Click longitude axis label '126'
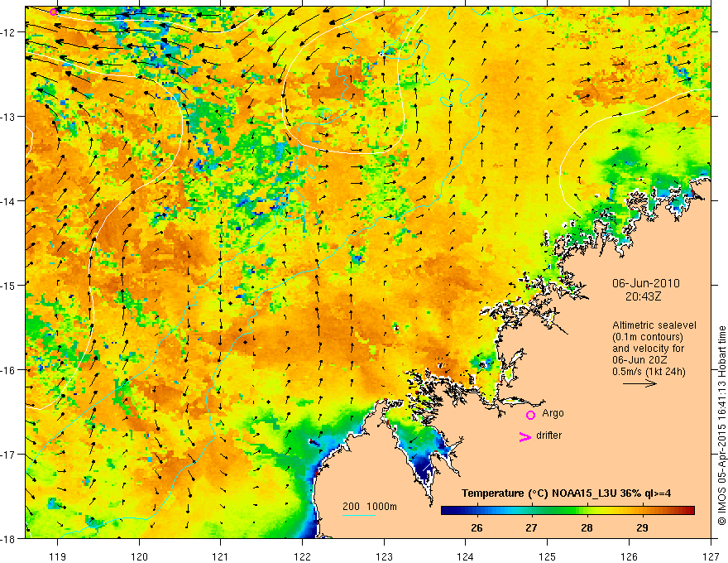This screenshot has height=563, width=728. (x=629, y=556)
